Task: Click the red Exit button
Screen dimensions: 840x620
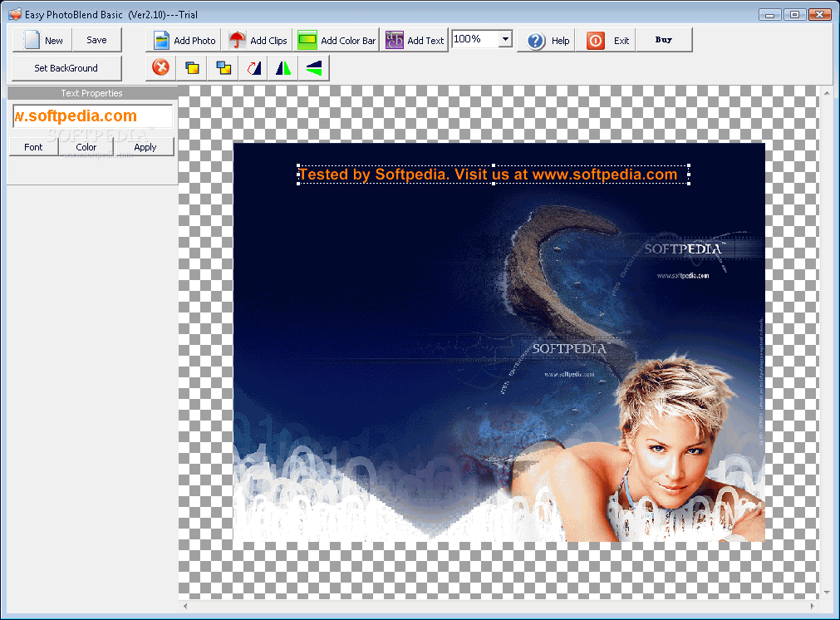Action: pos(606,40)
